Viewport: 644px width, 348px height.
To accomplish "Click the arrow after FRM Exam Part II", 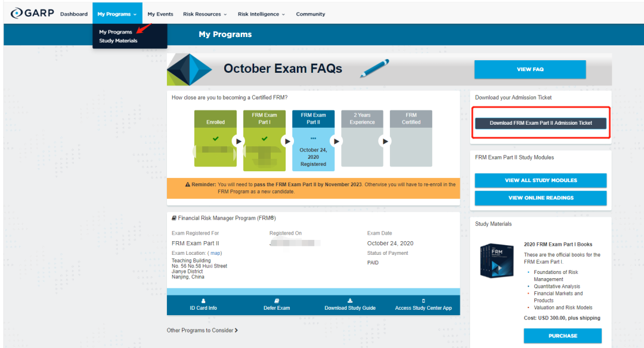I will click(x=336, y=141).
